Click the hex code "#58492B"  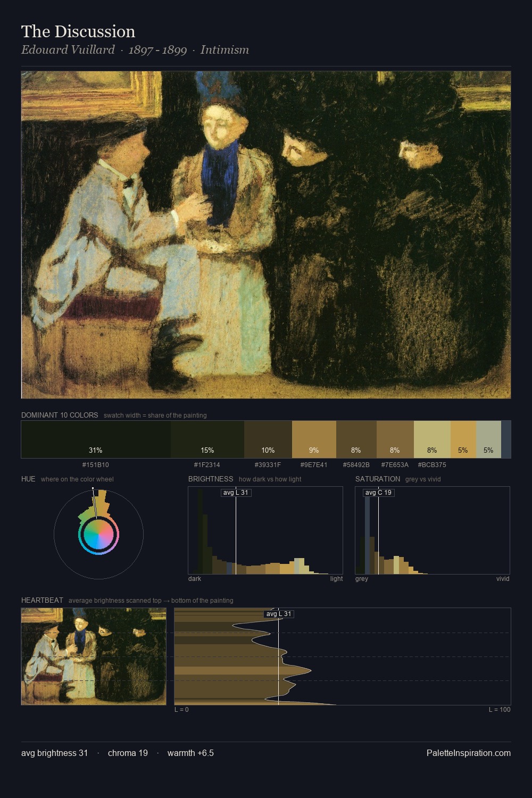pyautogui.click(x=356, y=464)
